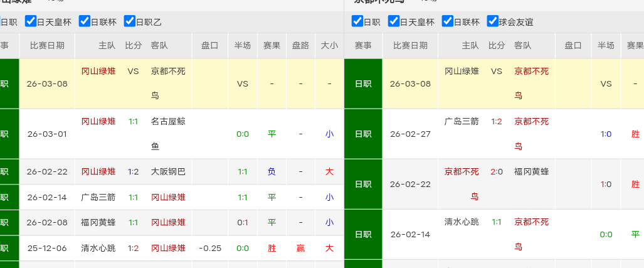
Task: Click 清水心跳 in the 25-12-06 match row
Action: pos(98,248)
